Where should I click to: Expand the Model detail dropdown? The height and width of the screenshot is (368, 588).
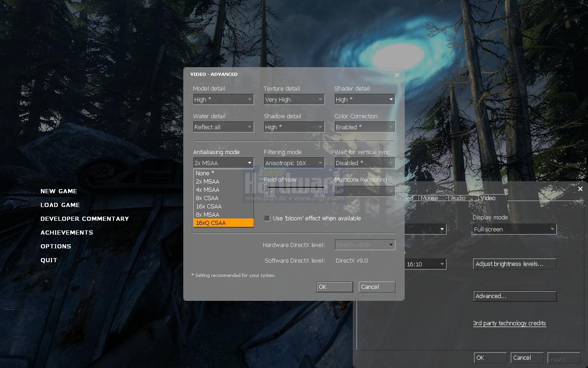click(223, 99)
